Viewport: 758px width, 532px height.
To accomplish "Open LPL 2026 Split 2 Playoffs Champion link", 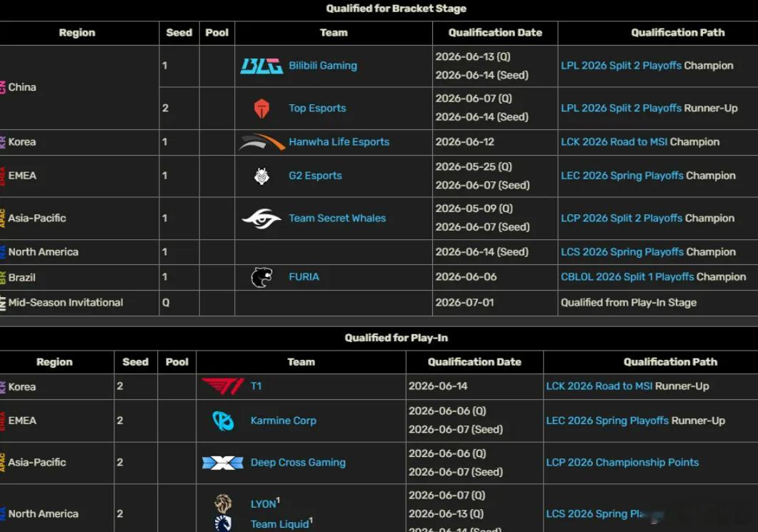I will tap(622, 66).
